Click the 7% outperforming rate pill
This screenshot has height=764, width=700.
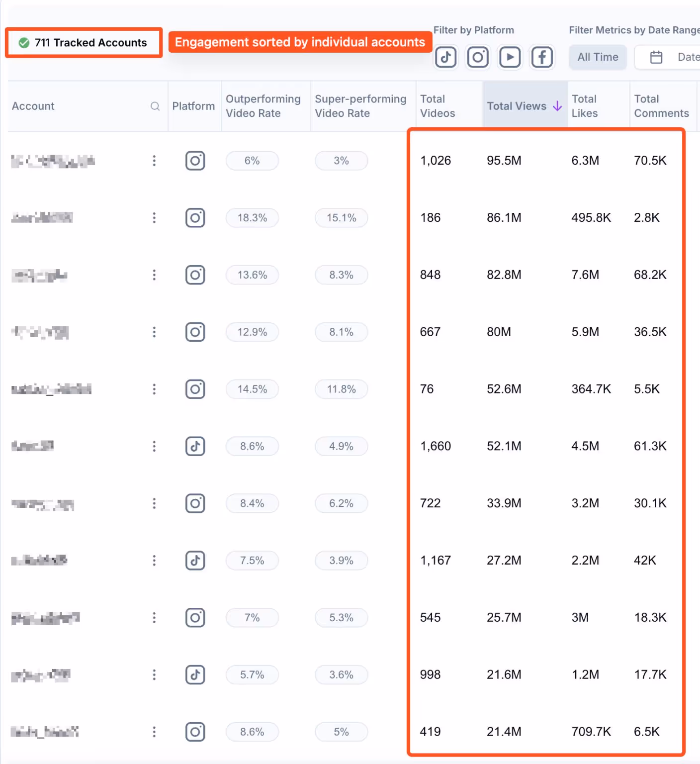coord(252,618)
